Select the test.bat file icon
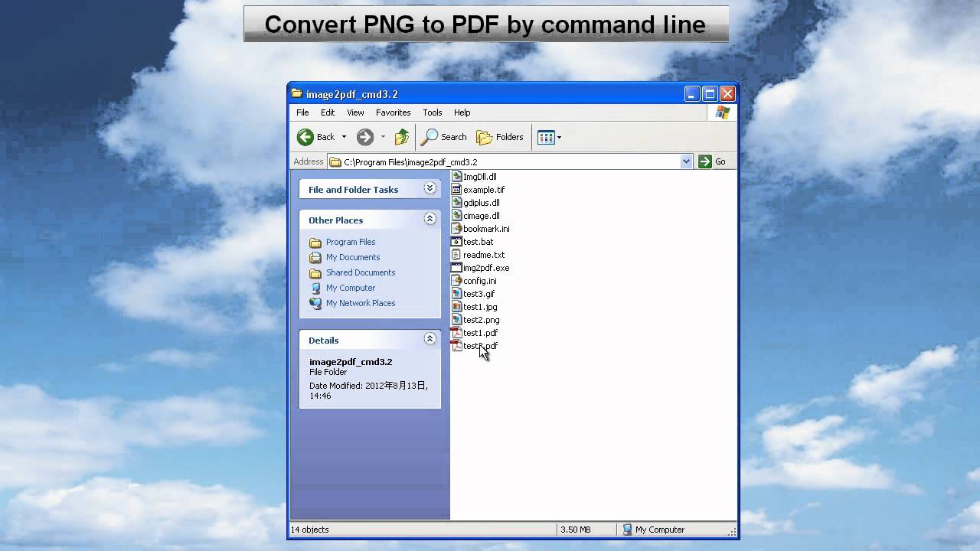 456,242
